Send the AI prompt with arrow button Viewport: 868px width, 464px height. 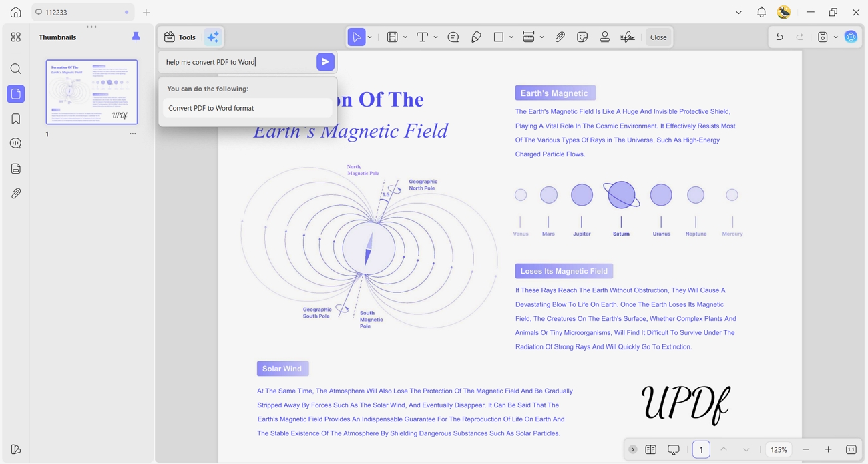(325, 62)
